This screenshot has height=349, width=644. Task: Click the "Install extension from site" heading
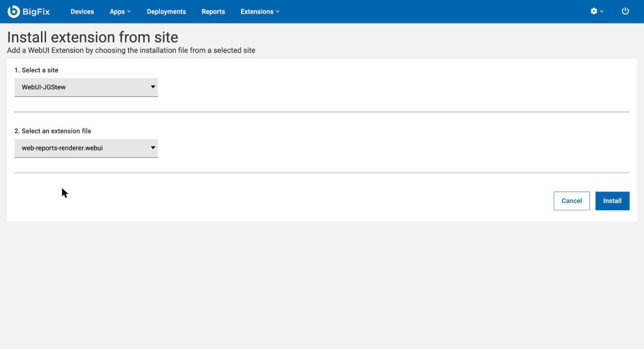pyautogui.click(x=93, y=37)
